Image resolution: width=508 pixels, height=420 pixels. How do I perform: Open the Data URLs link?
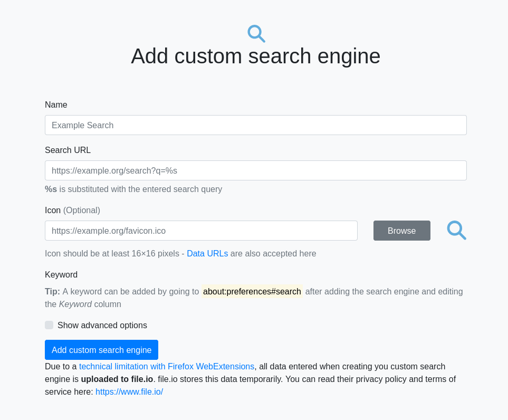[x=207, y=253]
